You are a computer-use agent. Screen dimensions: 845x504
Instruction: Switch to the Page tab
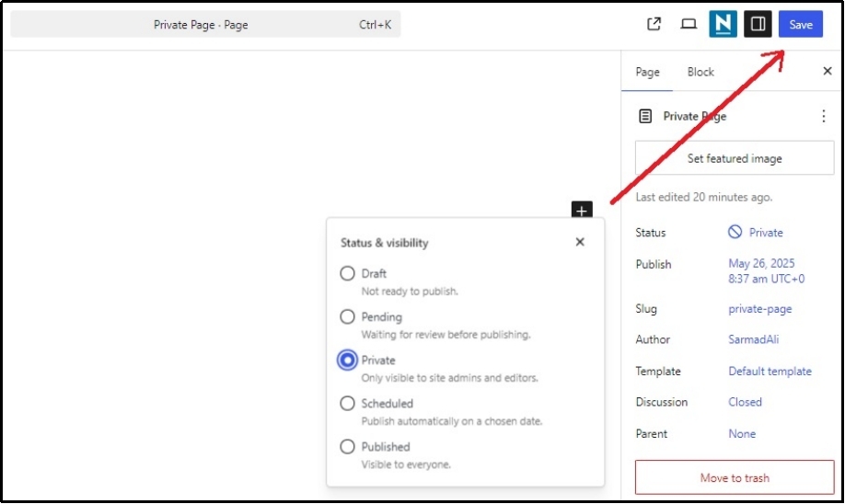point(647,72)
